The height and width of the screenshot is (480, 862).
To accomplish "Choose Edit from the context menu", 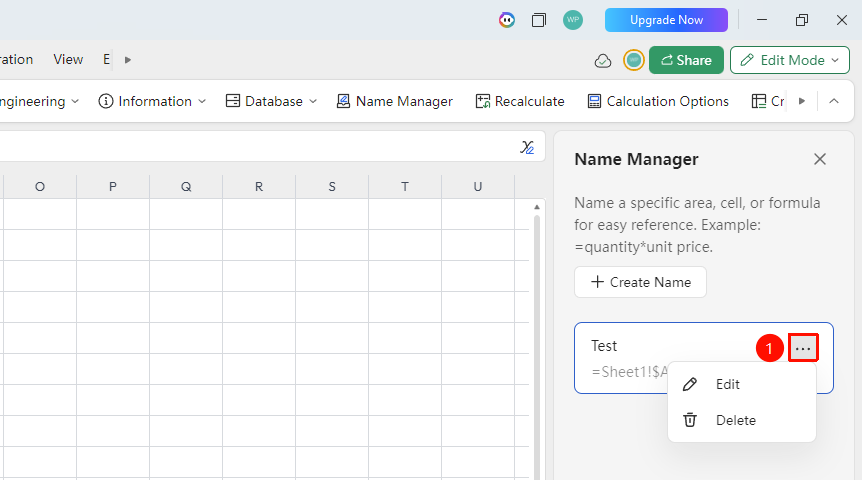I will (x=742, y=384).
